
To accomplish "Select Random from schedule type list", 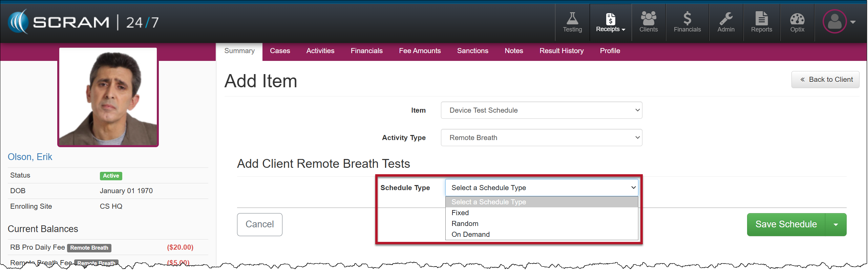I will (x=465, y=224).
